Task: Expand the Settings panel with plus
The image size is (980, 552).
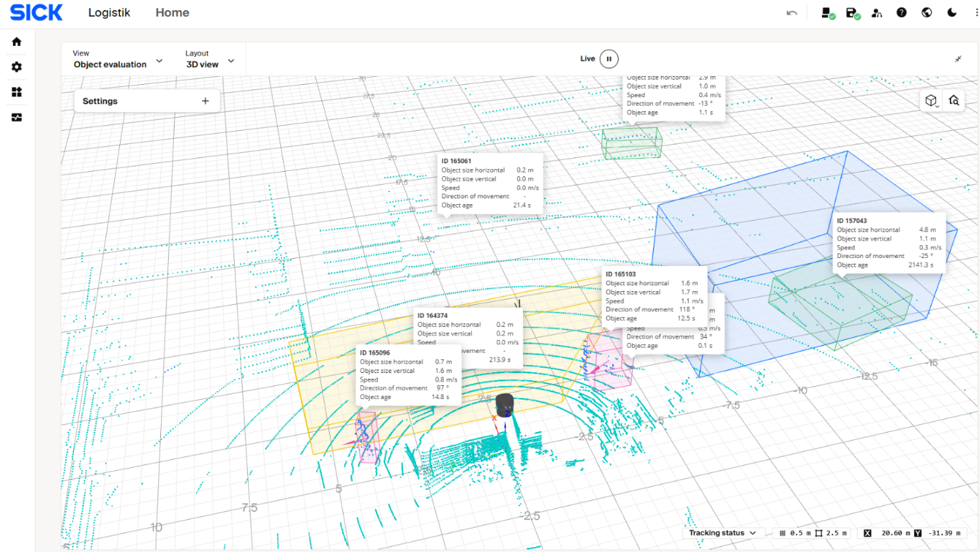Action: (x=205, y=101)
